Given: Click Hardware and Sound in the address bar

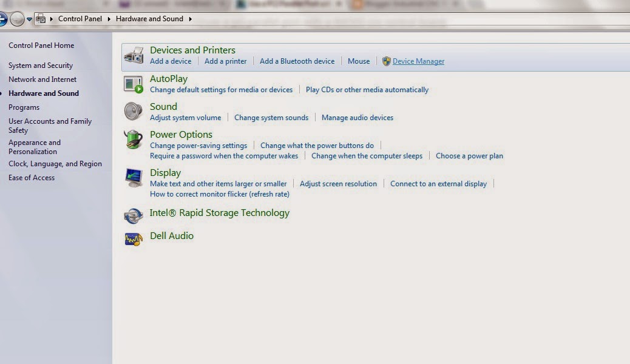Looking at the screenshot, I should 149,19.
